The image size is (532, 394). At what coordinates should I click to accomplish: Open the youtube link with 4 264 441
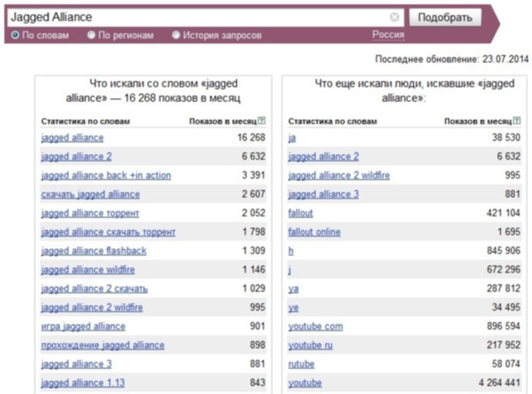[305, 383]
